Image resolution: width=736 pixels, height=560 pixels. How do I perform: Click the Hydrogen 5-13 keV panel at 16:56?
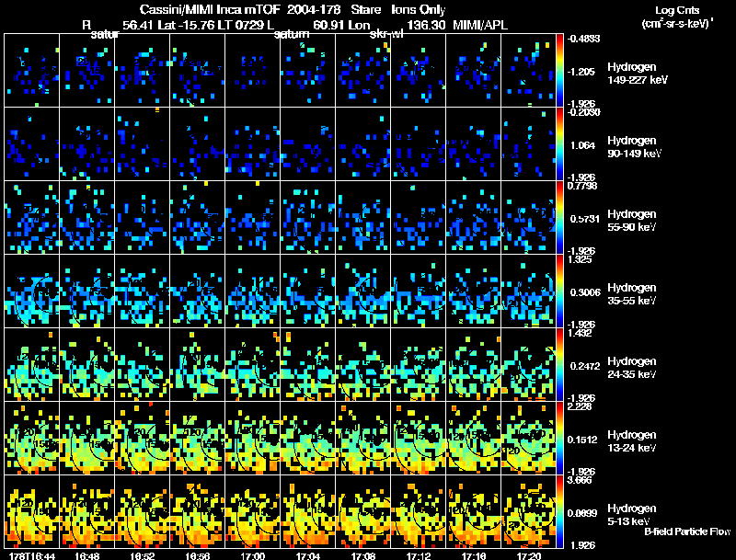pyautogui.click(x=198, y=511)
